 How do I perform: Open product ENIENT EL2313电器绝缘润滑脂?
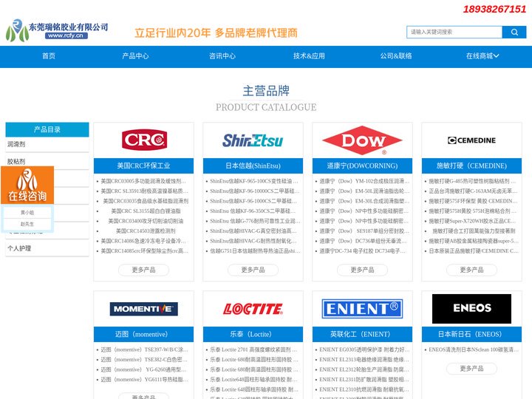364,359
